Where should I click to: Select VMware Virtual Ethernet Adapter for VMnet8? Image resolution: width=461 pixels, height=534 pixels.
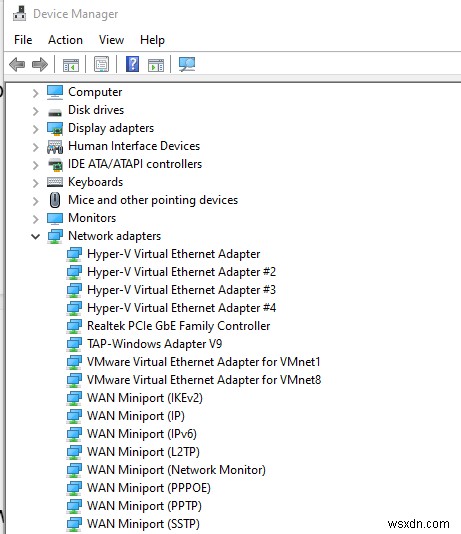204,380
